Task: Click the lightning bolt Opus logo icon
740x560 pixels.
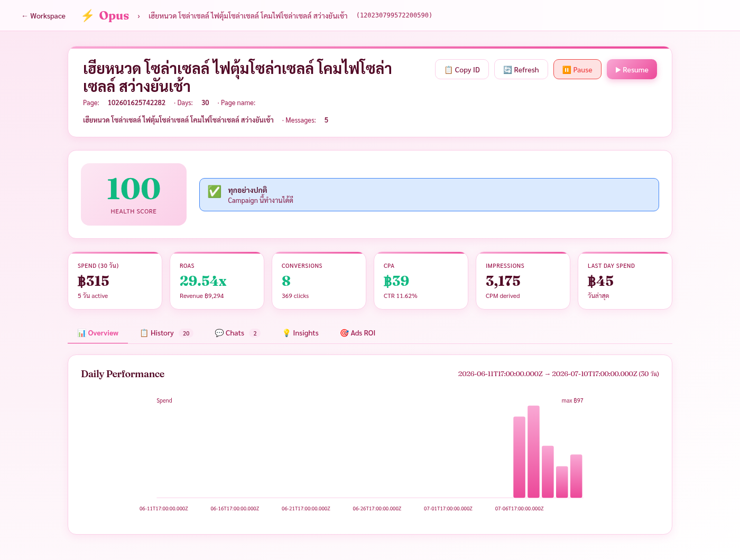Action: click(x=88, y=16)
